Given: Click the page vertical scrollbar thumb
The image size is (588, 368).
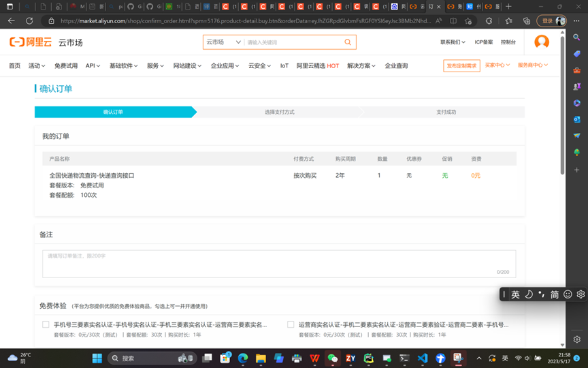Looking at the screenshot, I should pyautogui.click(x=563, y=105).
